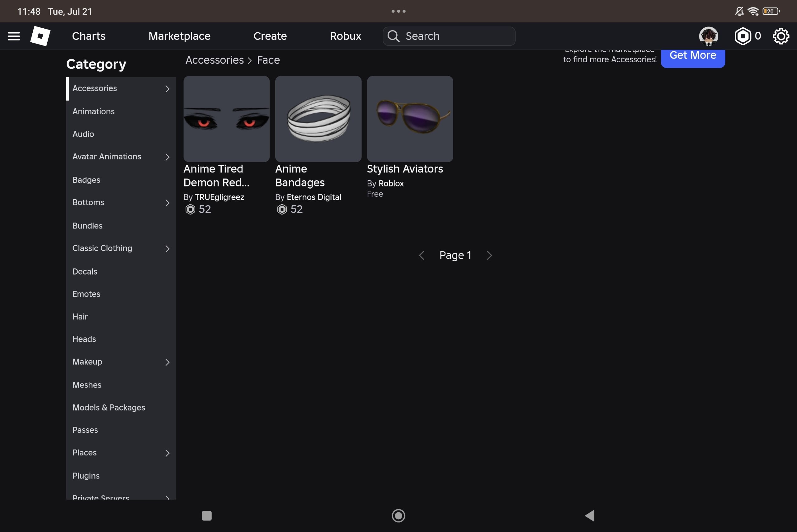Go to previous page arrow
This screenshot has width=797, height=532.
point(422,256)
